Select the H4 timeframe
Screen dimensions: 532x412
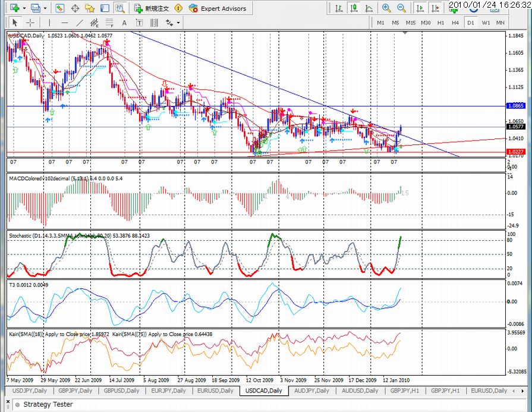(455, 23)
